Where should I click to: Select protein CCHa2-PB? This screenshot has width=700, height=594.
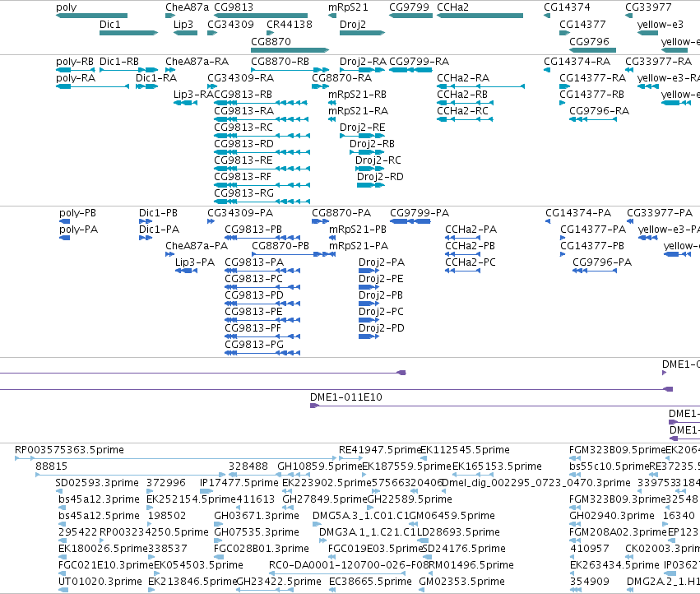(x=462, y=254)
